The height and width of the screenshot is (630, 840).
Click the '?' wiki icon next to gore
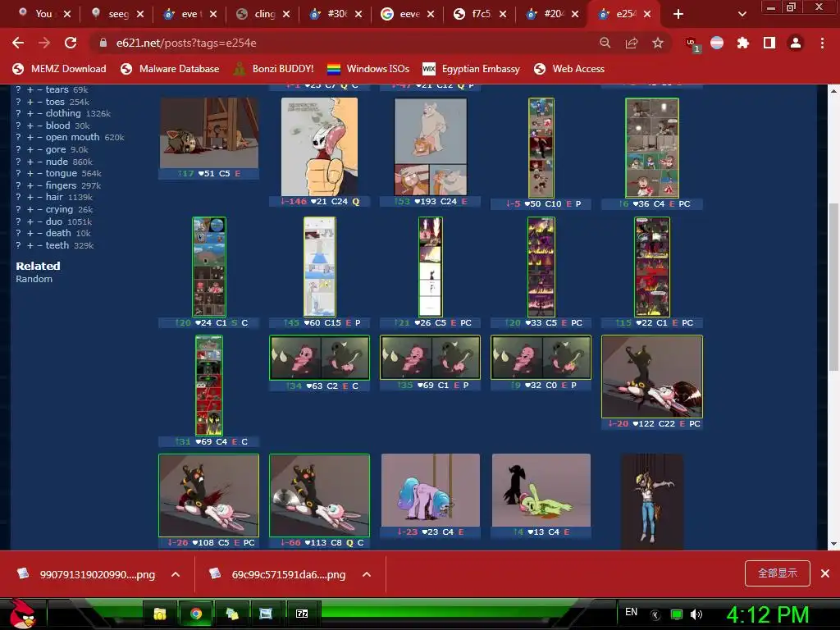(18, 149)
